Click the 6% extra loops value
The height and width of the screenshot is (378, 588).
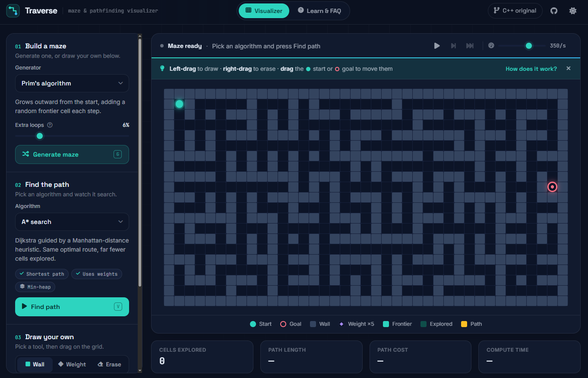[126, 125]
